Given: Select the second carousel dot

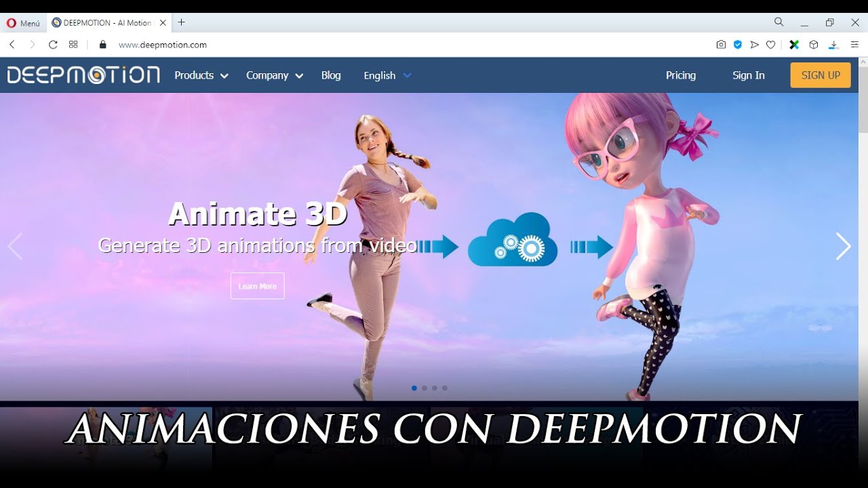Looking at the screenshot, I should 425,388.
